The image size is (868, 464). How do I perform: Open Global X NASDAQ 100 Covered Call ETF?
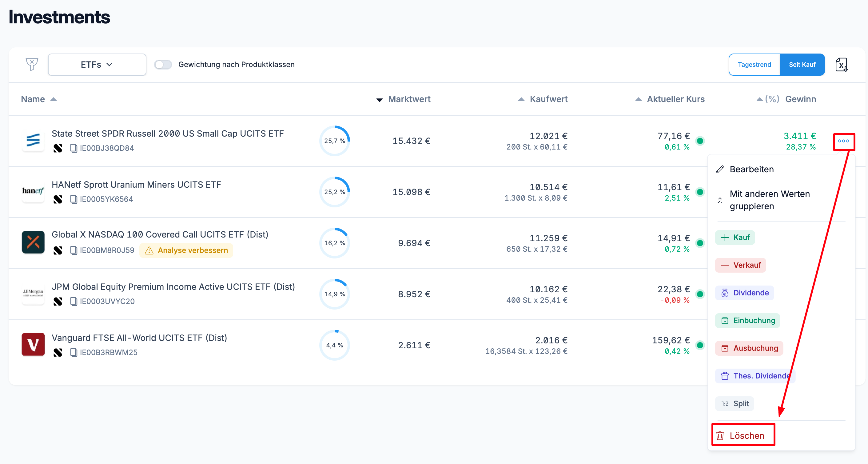(160, 234)
